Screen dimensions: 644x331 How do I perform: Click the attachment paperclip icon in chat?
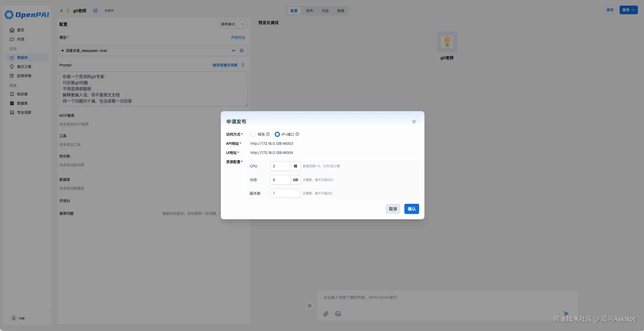326,314
